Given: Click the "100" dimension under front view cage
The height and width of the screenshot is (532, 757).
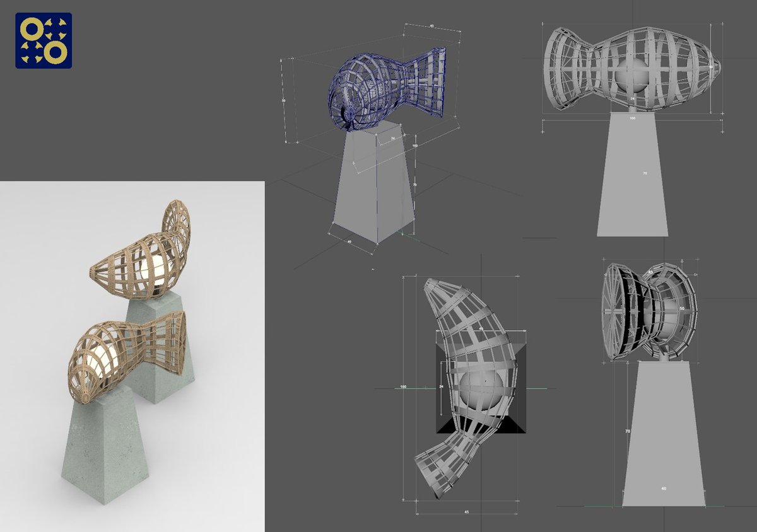Looking at the screenshot, I should (633, 117).
